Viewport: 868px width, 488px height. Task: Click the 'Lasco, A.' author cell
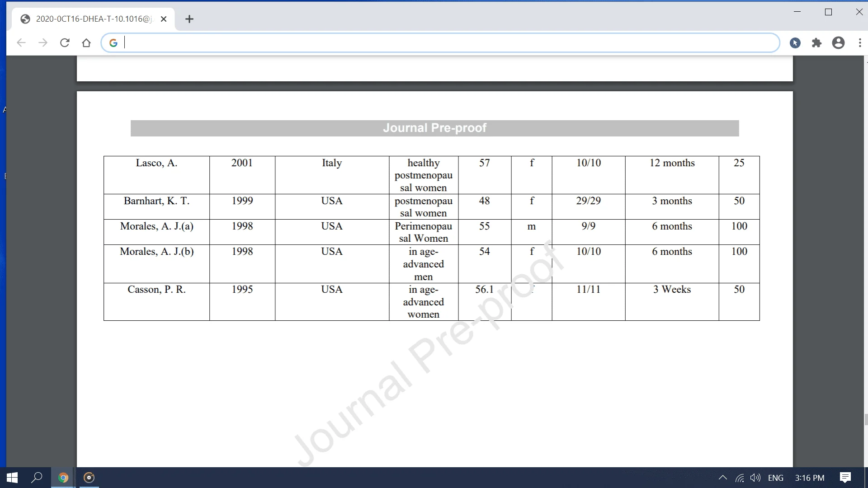156,175
